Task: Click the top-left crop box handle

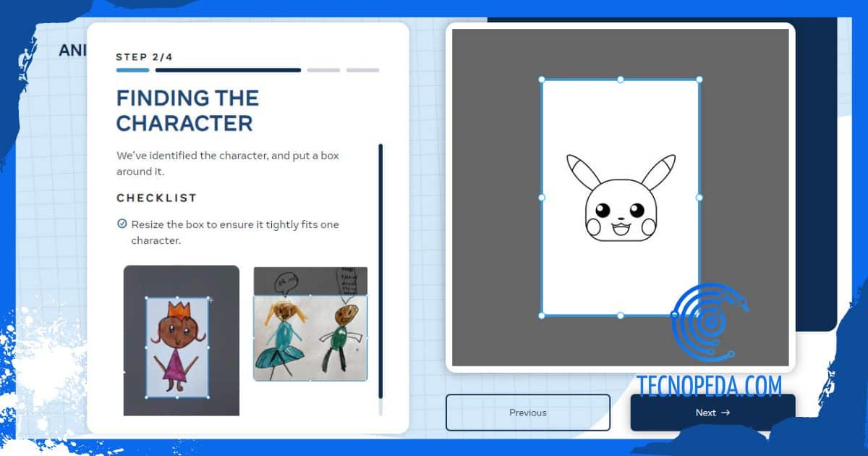Action: pos(542,80)
